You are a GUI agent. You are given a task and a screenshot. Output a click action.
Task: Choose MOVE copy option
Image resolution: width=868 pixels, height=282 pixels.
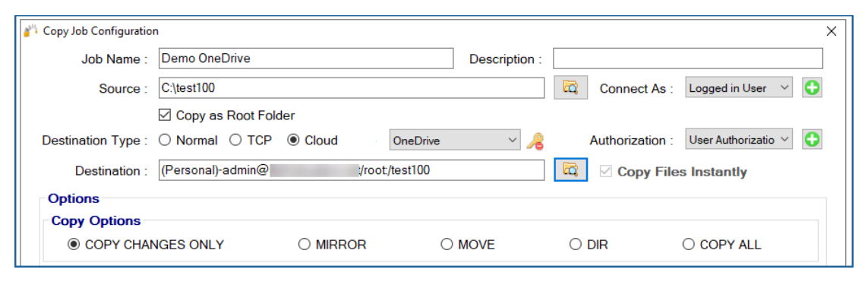tap(447, 244)
